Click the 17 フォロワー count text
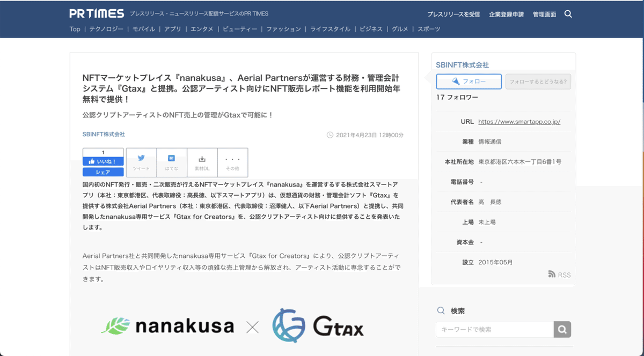The width and height of the screenshot is (644, 356). coord(457,97)
